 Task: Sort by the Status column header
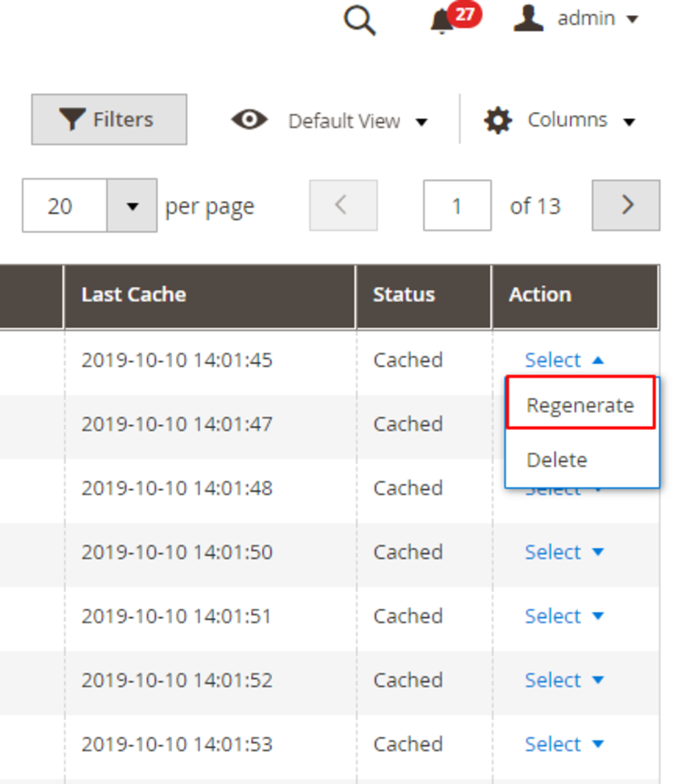pos(404,294)
